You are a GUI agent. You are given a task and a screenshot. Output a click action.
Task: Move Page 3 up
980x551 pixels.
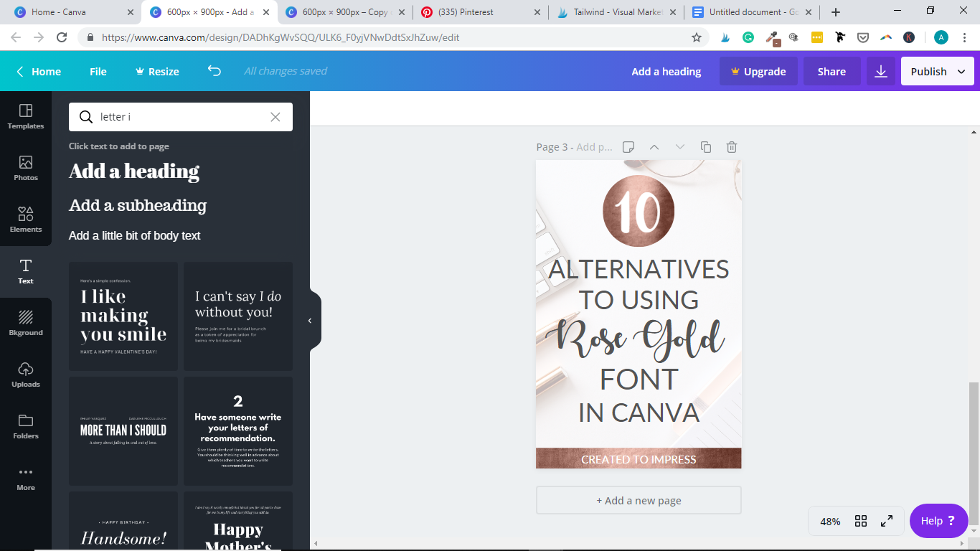[654, 147]
